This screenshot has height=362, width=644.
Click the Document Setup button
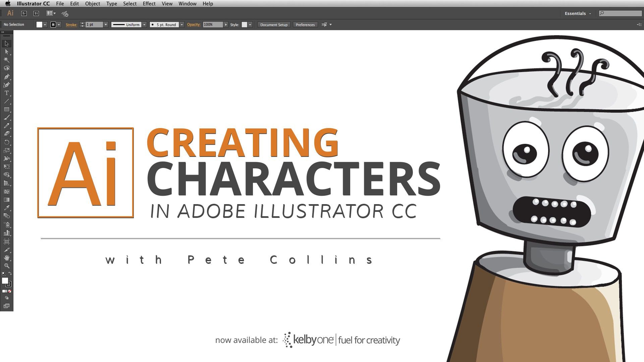point(274,24)
